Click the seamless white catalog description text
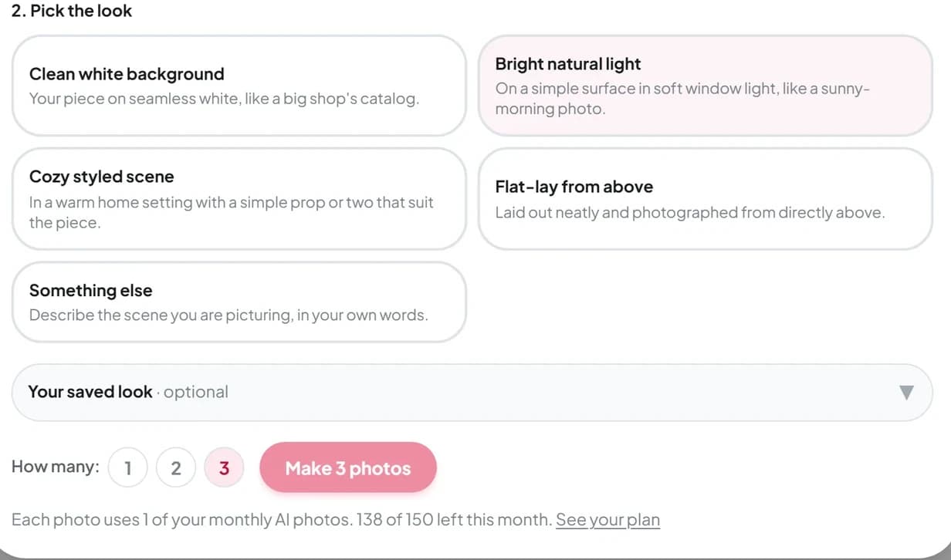Viewport: 951px width, 560px height. 224,99
